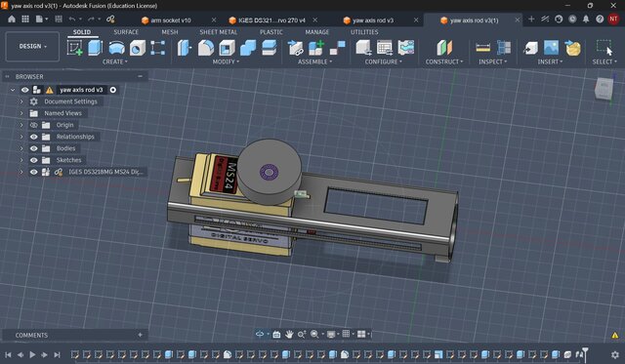Open a new design tab with plus button
This screenshot has width=625, height=364.
tap(531, 20)
